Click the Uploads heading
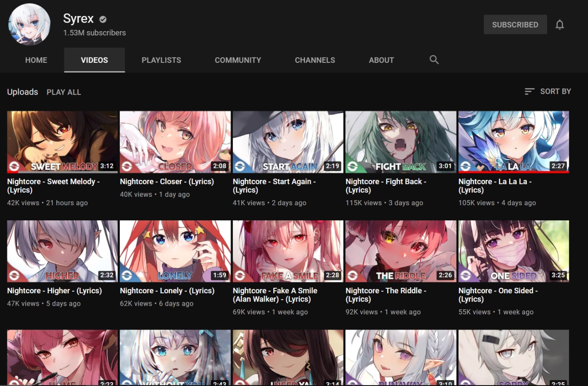Screen dimensions: 588x386 pyautogui.click(x=23, y=92)
